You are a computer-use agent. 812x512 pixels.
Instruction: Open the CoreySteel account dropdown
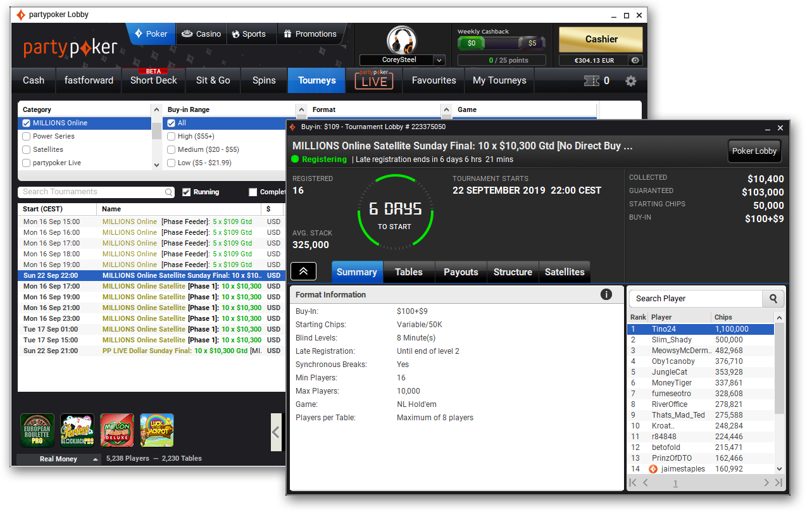(x=439, y=60)
